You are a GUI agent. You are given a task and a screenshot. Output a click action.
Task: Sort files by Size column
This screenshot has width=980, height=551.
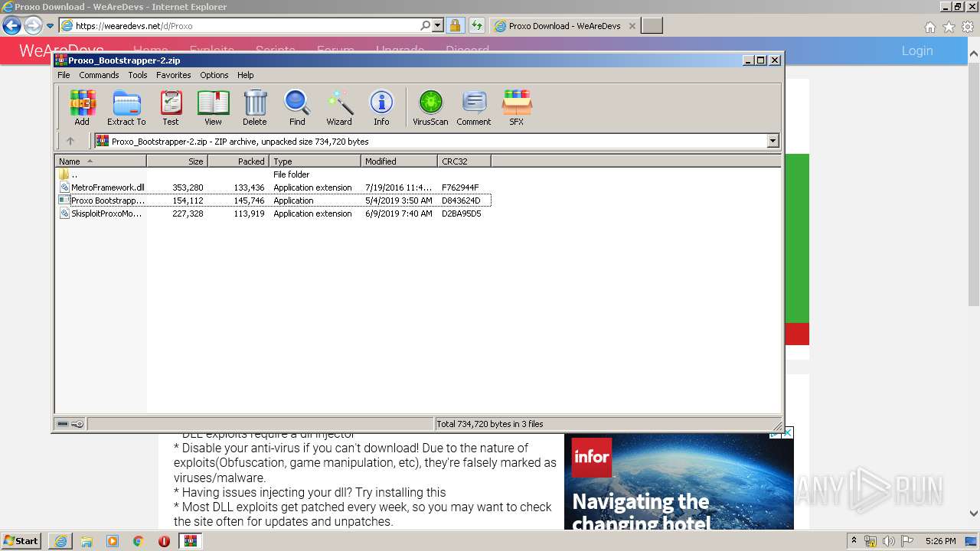pyautogui.click(x=177, y=161)
